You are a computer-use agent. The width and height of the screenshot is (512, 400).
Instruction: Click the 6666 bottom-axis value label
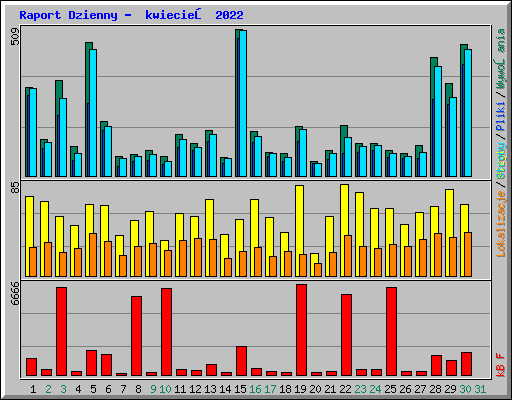point(15,293)
